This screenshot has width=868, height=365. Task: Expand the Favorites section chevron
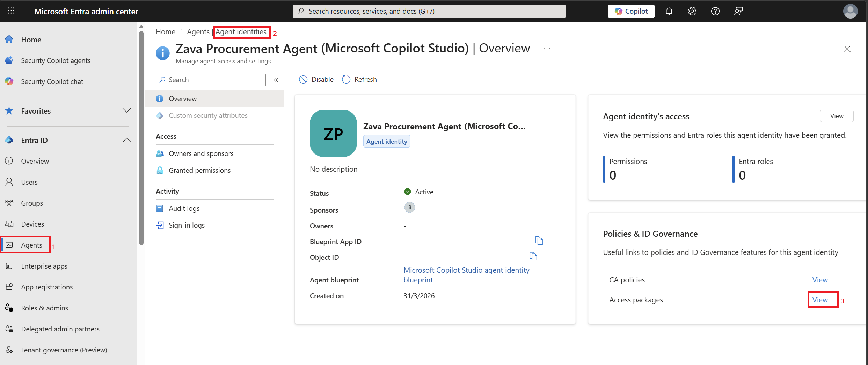pyautogui.click(x=127, y=111)
